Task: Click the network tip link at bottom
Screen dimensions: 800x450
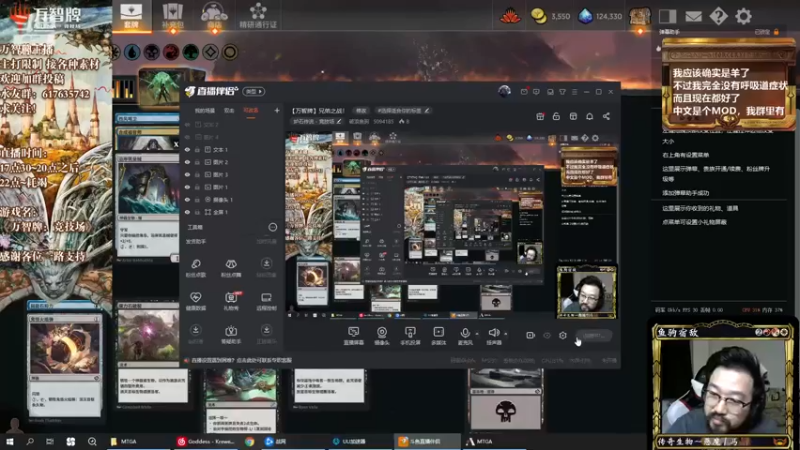Action: tap(241, 360)
